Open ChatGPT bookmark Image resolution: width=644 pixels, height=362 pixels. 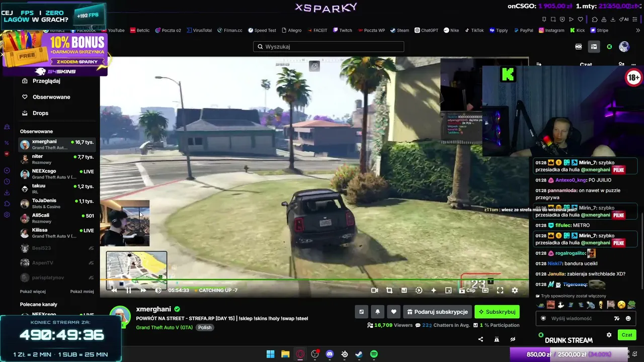tap(426, 30)
